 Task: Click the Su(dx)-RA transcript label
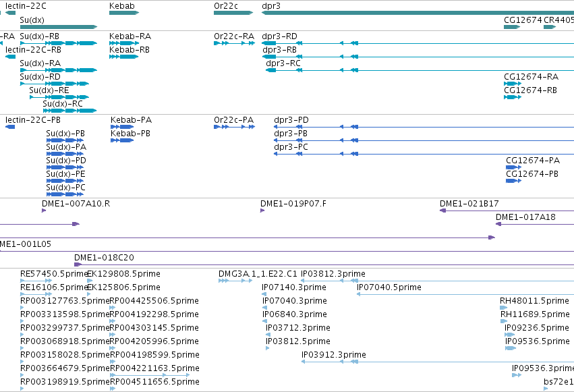point(40,63)
